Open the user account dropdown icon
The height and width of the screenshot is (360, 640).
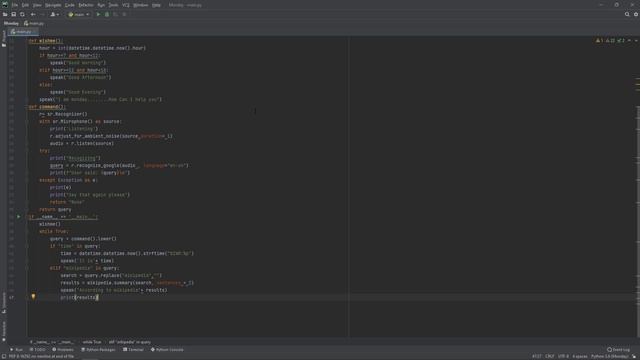[54, 14]
